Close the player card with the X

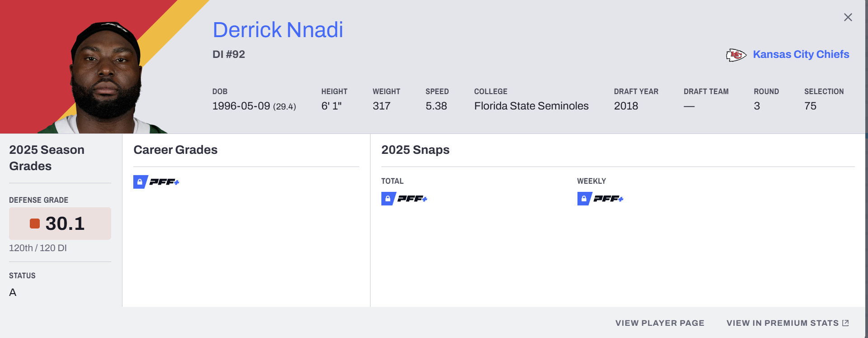click(x=848, y=17)
